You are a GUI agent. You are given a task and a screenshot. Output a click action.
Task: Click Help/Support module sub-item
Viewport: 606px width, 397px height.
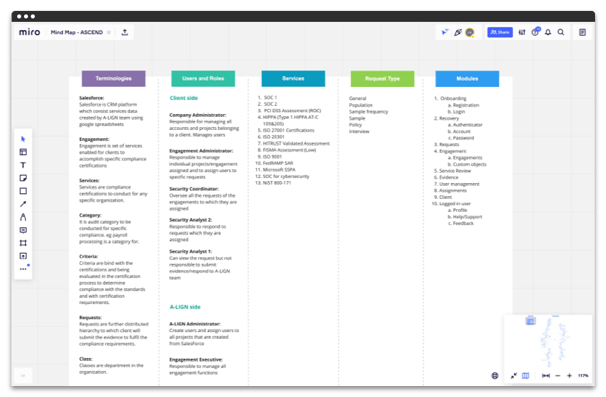tap(467, 217)
